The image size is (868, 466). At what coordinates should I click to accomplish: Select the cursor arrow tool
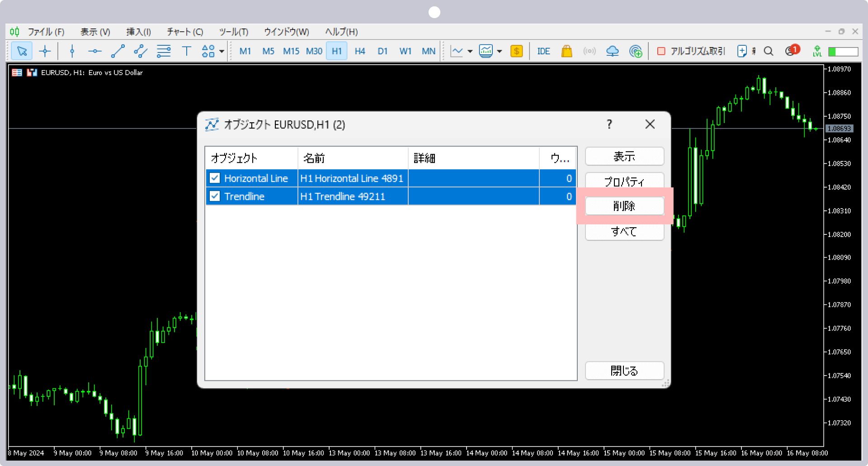click(x=22, y=51)
